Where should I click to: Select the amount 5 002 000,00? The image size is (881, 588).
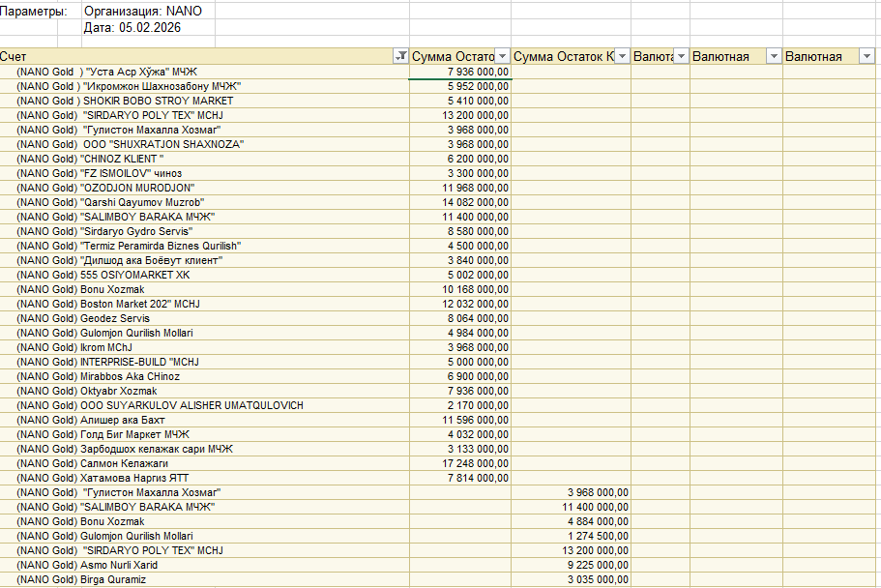460,275
